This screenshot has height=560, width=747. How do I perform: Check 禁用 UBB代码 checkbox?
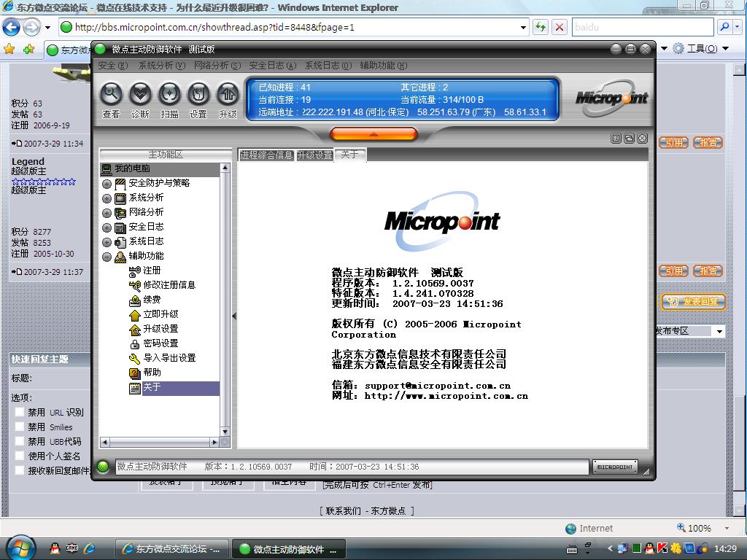point(20,441)
